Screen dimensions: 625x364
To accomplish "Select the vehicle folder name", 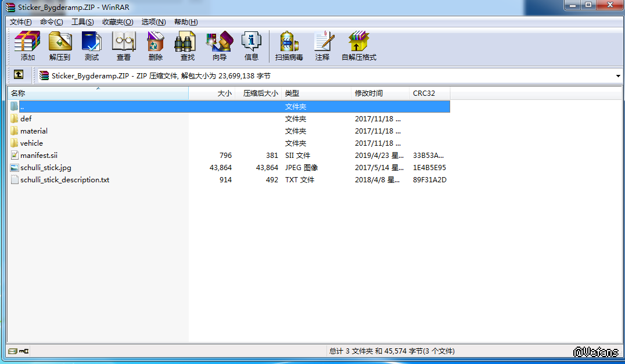I will point(31,143).
